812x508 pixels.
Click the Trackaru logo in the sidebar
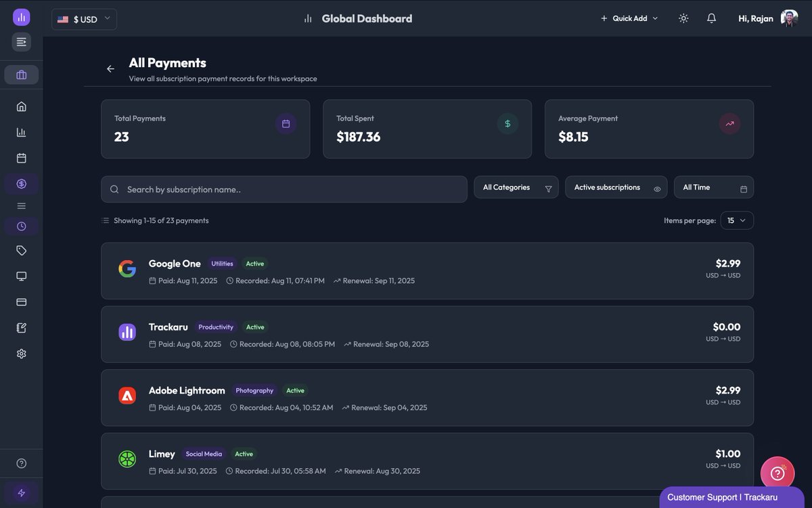21,17
